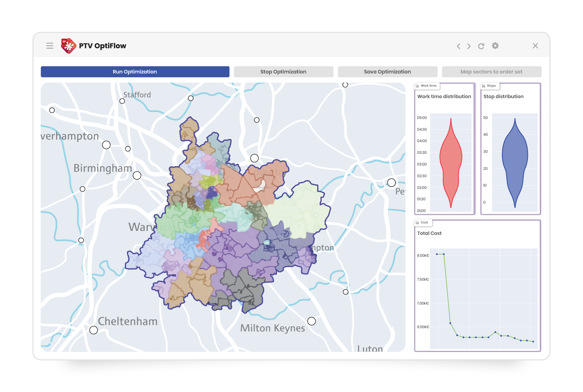Screen dimensions: 583x392
Task: Click the 8.00k€ axis label
Action: coord(423,255)
